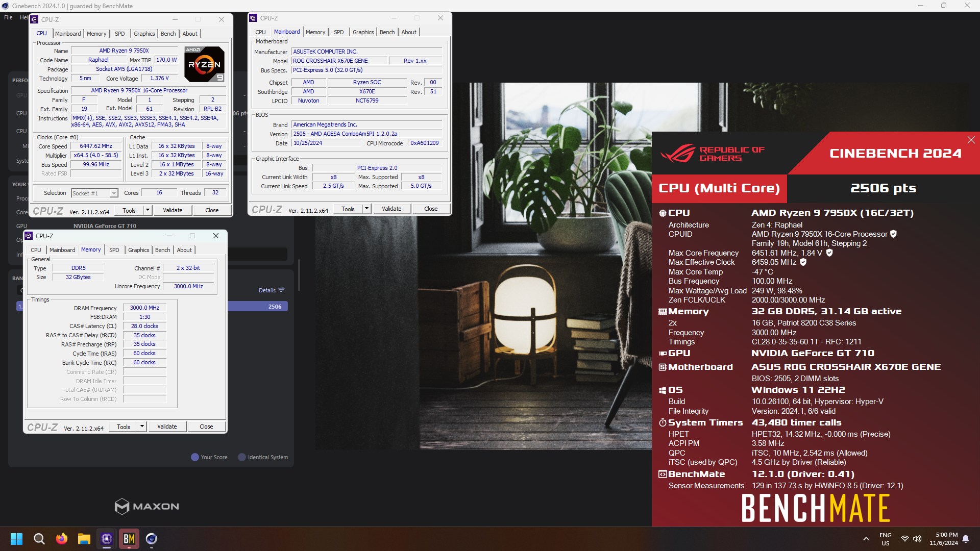Click Validate in CPU-Z CPU window
Viewport: 980px width, 551px height.
pyautogui.click(x=173, y=210)
